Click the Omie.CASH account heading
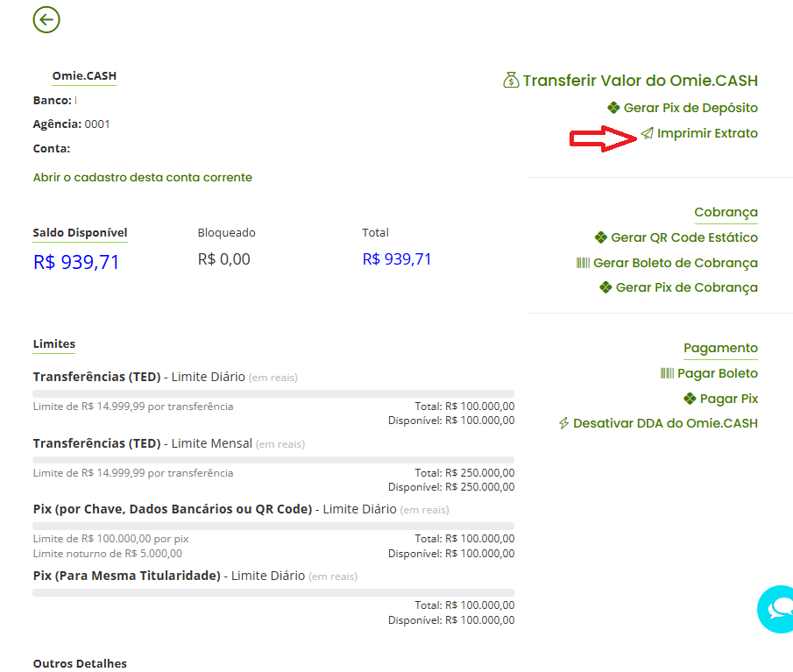 84,76
